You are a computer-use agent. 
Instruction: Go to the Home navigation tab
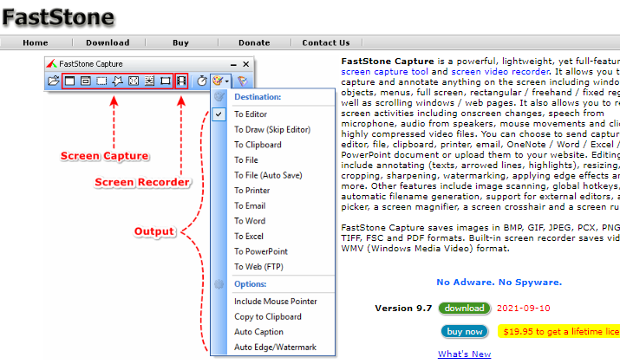click(36, 42)
